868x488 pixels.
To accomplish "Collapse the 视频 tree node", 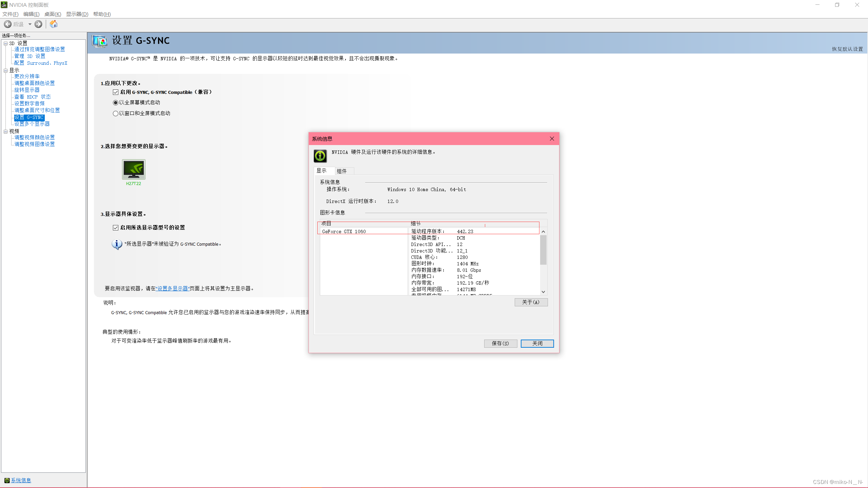I will pyautogui.click(x=6, y=131).
